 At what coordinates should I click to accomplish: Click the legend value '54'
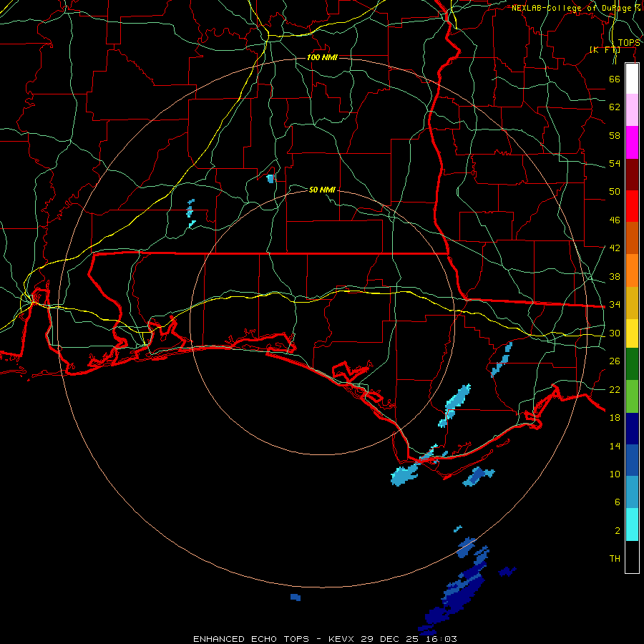tap(615, 163)
